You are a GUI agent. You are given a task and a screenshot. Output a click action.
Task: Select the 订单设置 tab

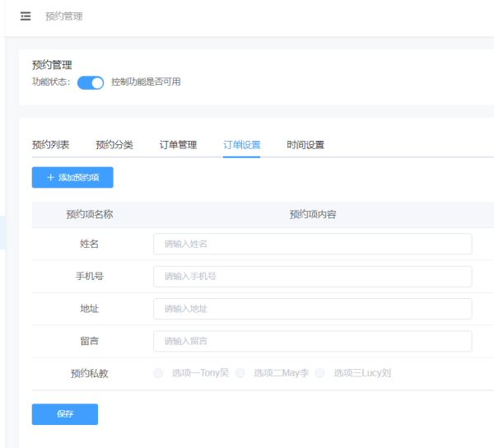click(x=241, y=145)
